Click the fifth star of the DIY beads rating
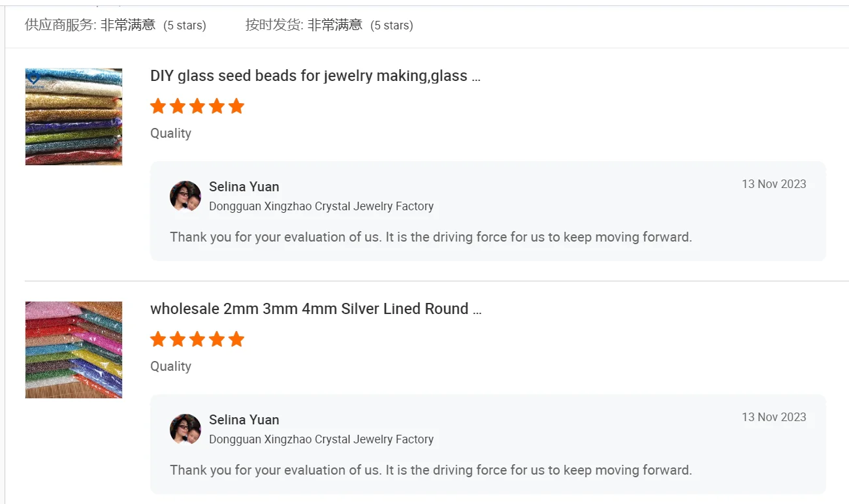Viewport: 849px width, 504px height. click(236, 106)
